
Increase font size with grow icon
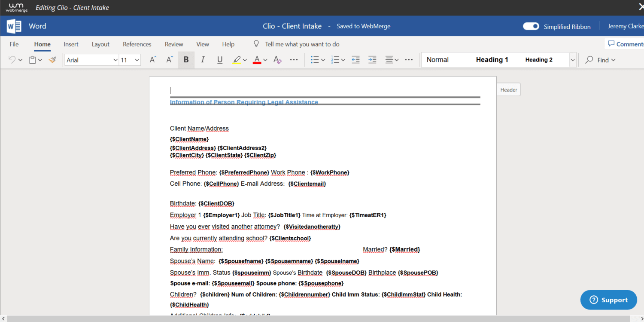(153, 60)
